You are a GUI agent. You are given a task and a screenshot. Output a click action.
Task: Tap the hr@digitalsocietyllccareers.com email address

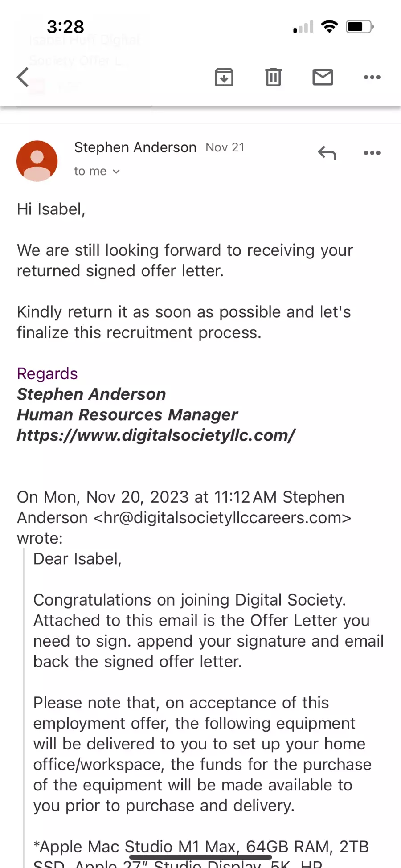pos(222,517)
